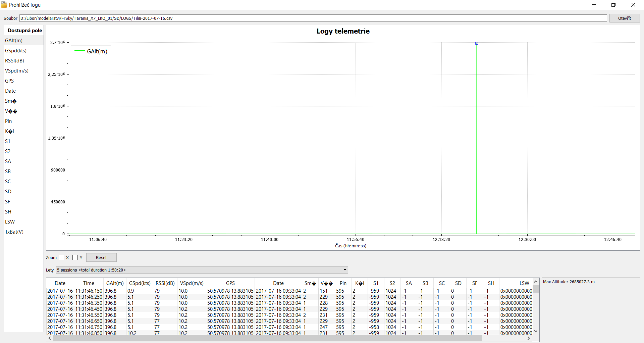Click the GPS column header in the table
644x343 pixels.
click(x=230, y=283)
